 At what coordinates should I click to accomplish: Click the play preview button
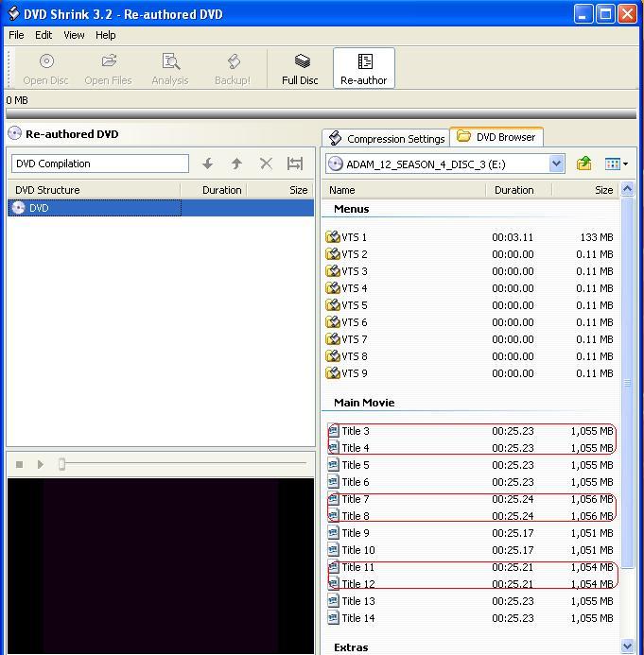pyautogui.click(x=40, y=464)
